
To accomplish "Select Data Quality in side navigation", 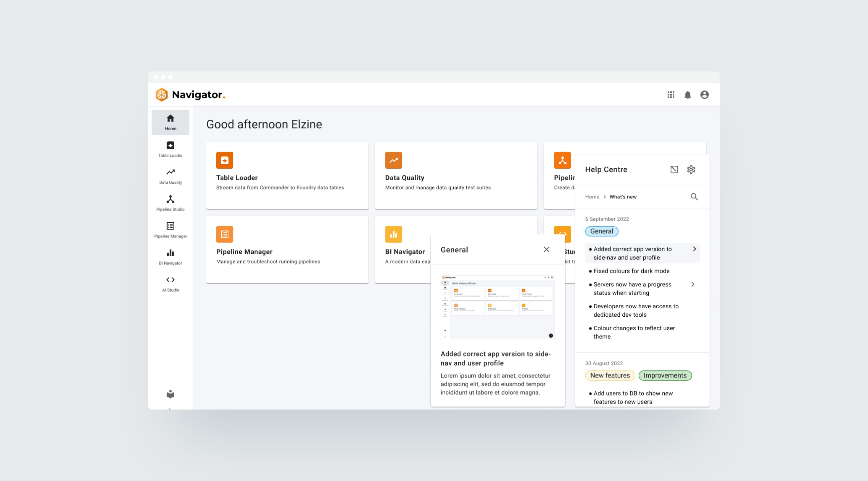I will click(171, 176).
